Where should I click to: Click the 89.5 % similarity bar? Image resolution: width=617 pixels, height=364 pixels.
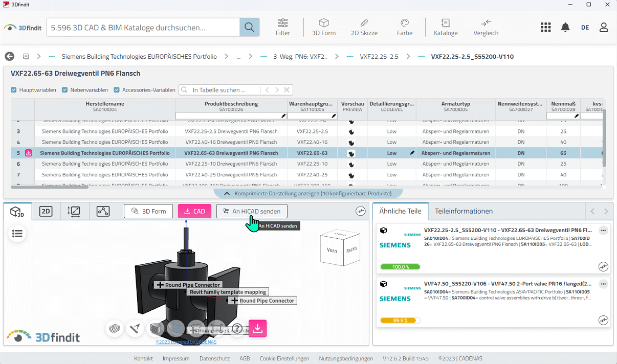click(x=400, y=321)
